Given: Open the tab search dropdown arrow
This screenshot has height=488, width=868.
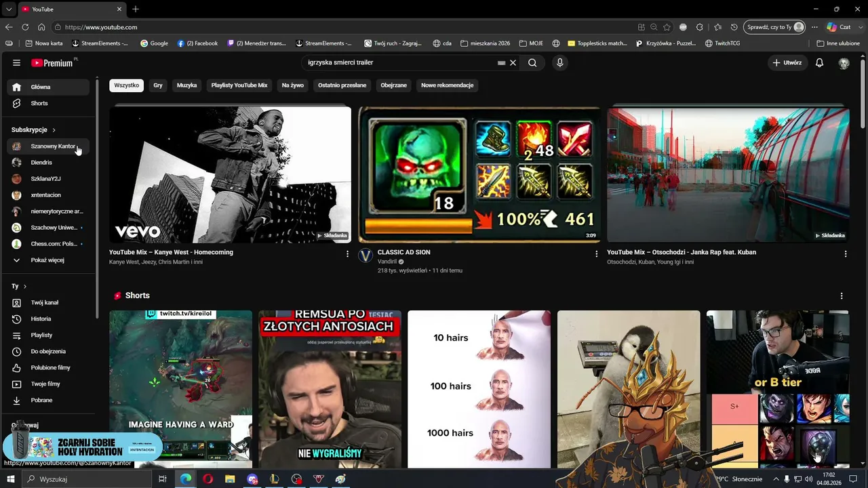Looking at the screenshot, I should (9, 9).
